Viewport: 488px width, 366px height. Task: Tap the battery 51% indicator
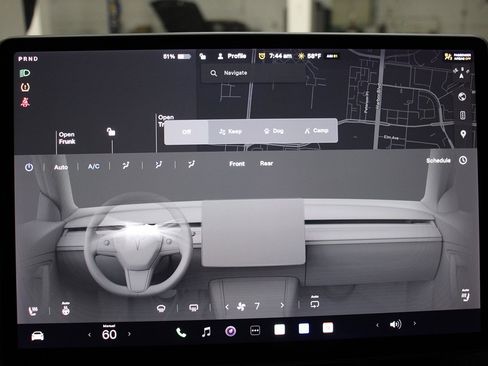pos(177,56)
